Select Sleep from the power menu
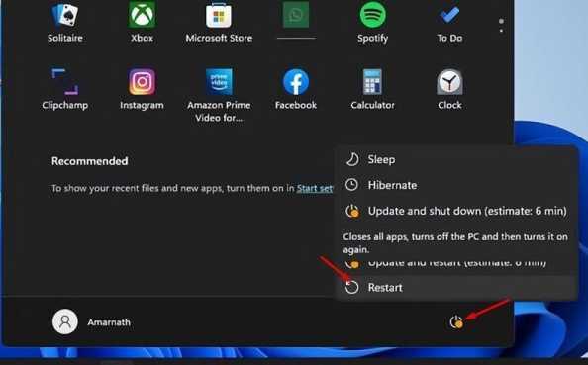 [455, 159]
